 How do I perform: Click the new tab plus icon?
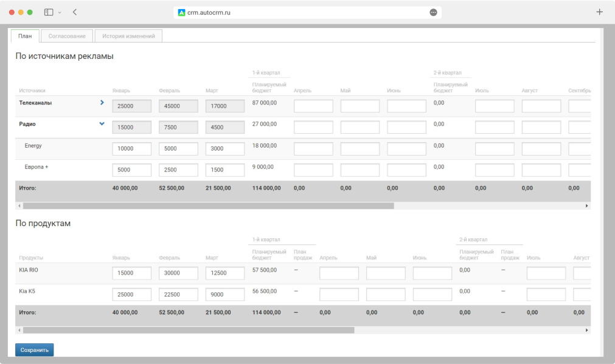click(x=599, y=12)
